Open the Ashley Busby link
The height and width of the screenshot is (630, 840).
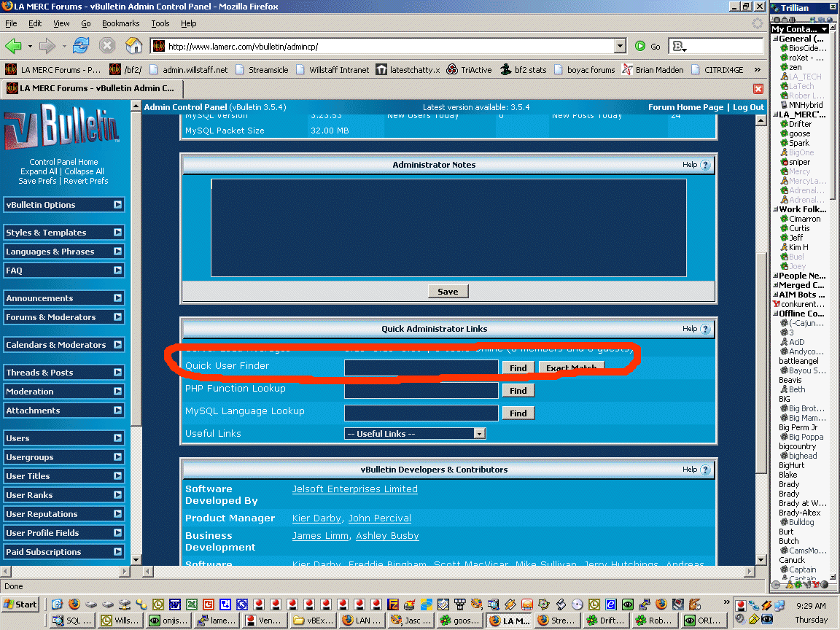(387, 536)
